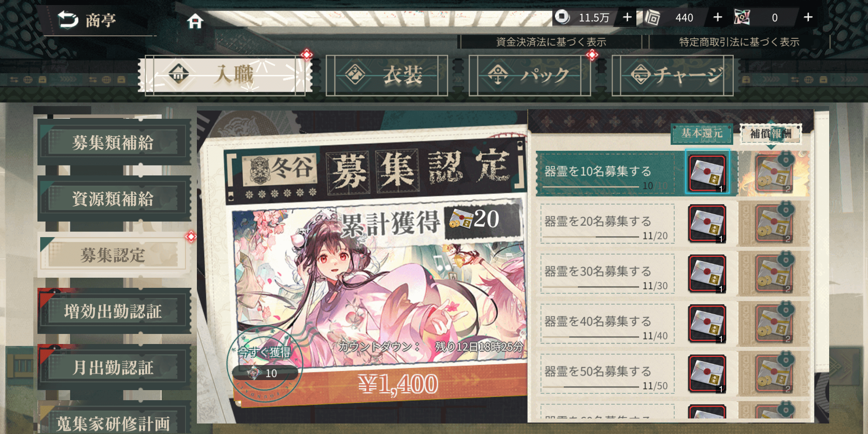Open 月出勤認証 sidebar entry
Screen dimensions: 868x434
pos(113,367)
